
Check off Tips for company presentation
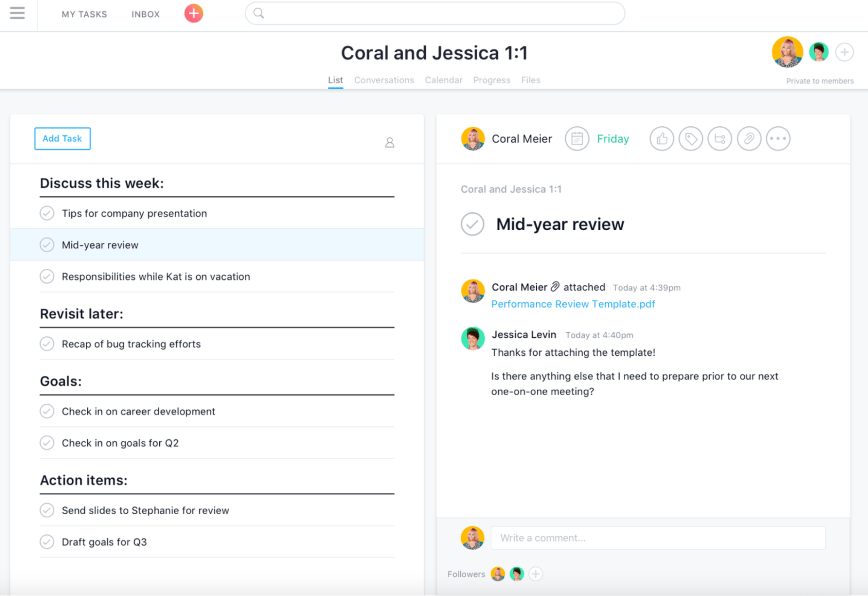(x=47, y=213)
